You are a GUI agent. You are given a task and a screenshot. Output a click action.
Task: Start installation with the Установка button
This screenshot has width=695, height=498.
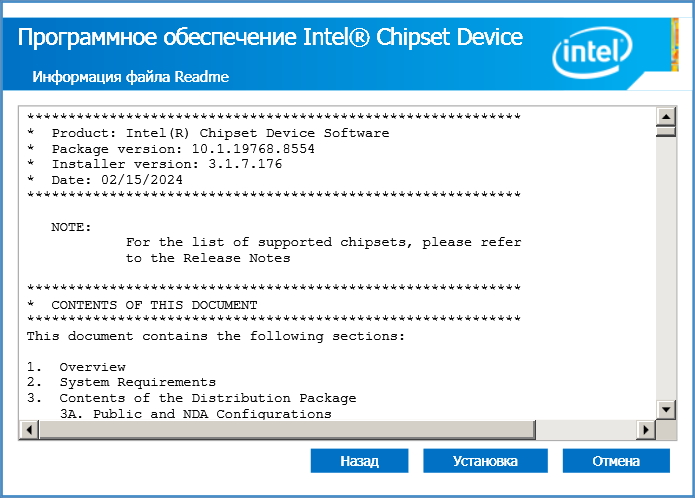(x=485, y=461)
